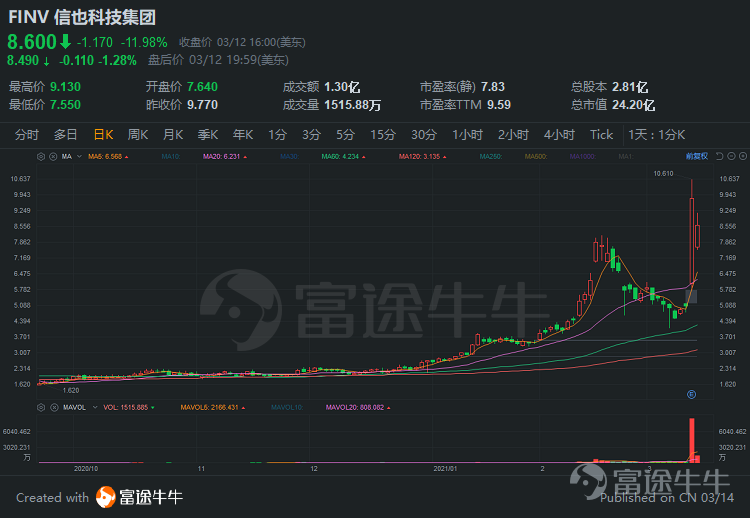Switch to the 4小时 interval
The width and height of the screenshot is (750, 518).
pyautogui.click(x=559, y=135)
